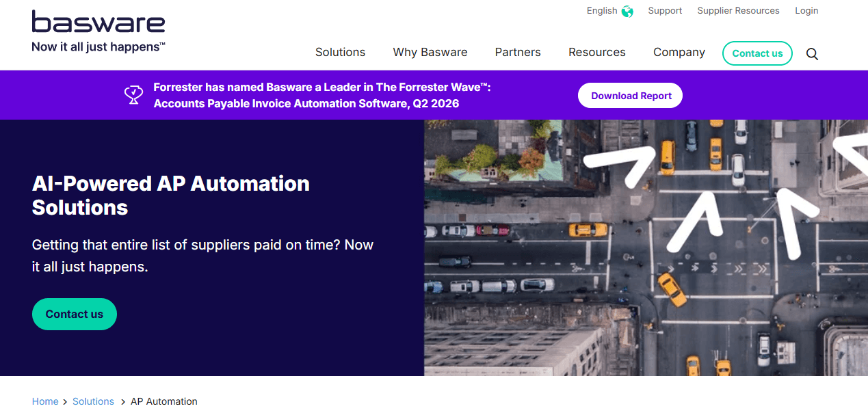868x415 pixels.
Task: Open the Partners menu
Action: pyautogui.click(x=518, y=52)
